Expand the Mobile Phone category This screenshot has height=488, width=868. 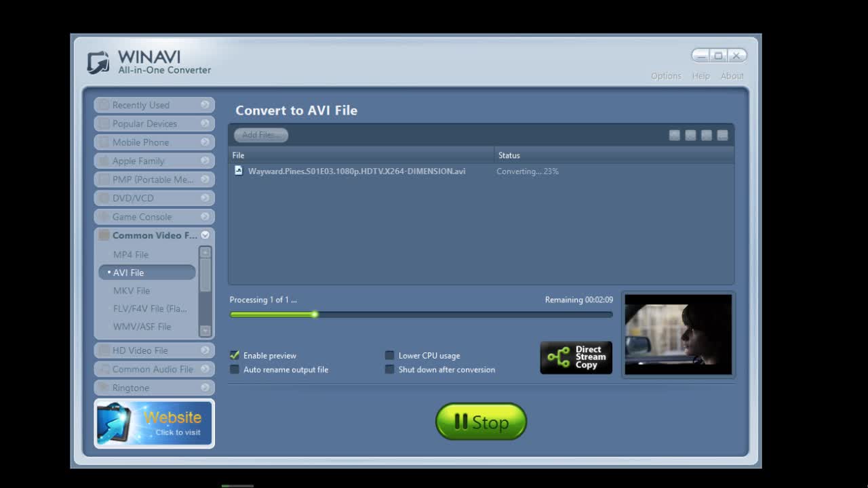[154, 142]
